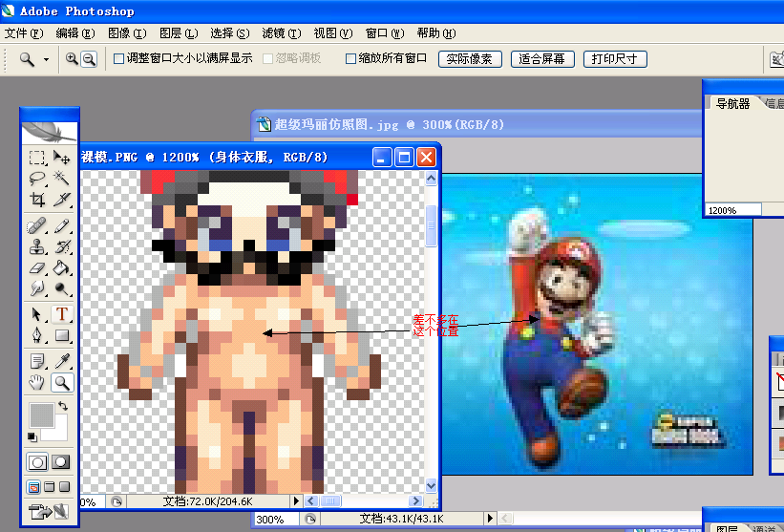
Task: Click the 实际像素 button
Action: tap(470, 59)
